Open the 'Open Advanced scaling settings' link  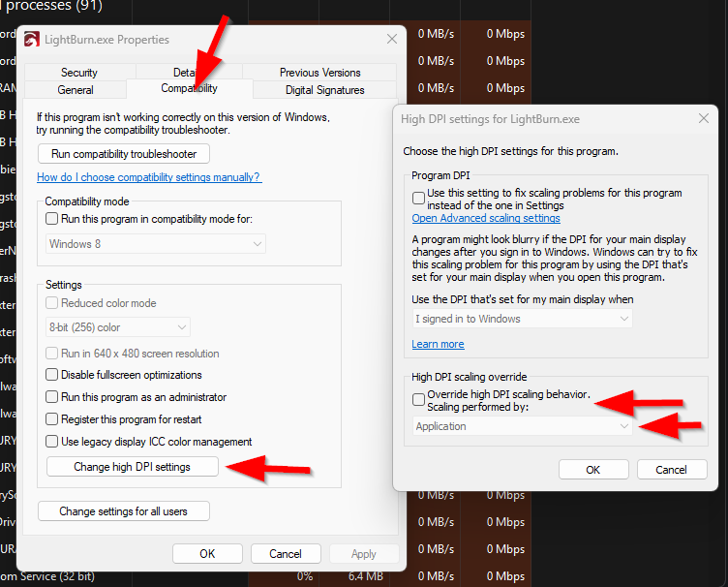[486, 218]
